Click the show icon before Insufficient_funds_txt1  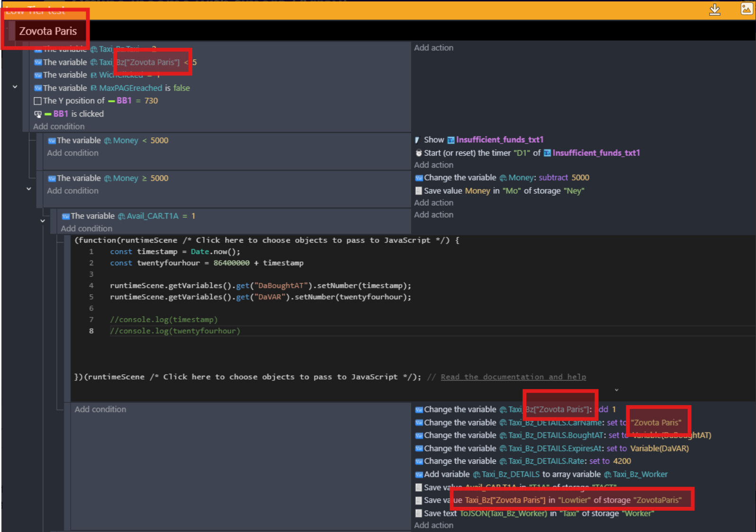click(417, 140)
